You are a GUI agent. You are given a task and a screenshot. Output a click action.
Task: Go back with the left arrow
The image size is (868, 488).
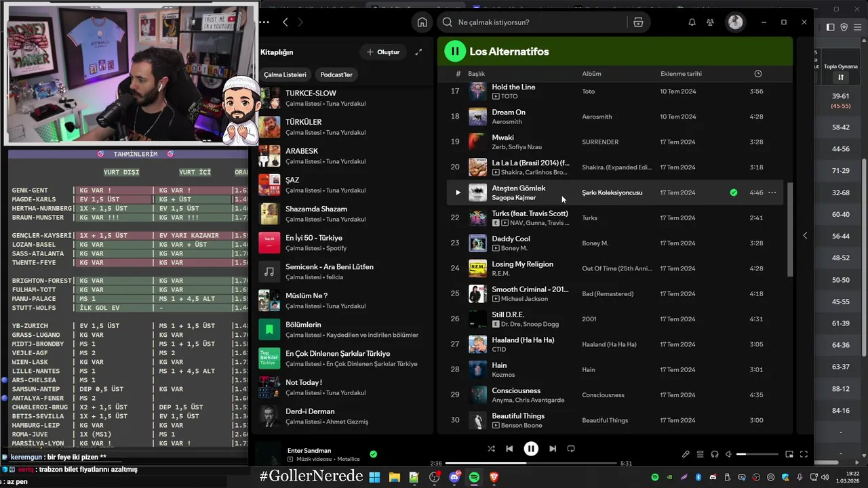(x=285, y=22)
